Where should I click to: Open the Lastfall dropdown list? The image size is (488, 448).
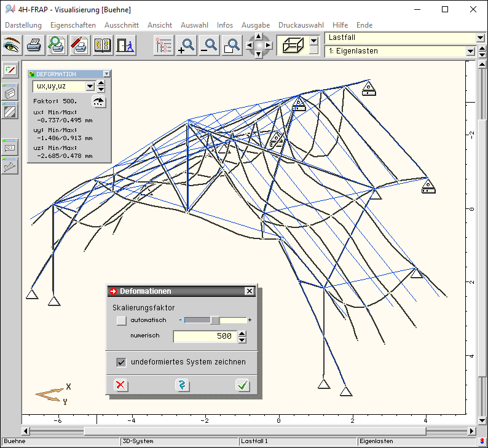point(480,38)
